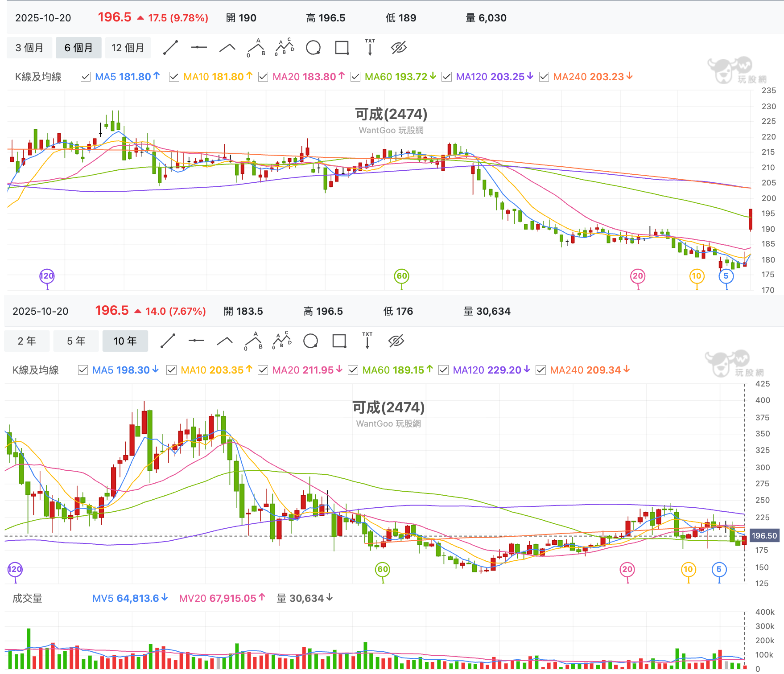784x674 pixels.
Task: Switch upper chart to 12 個月 range
Action: coord(128,48)
